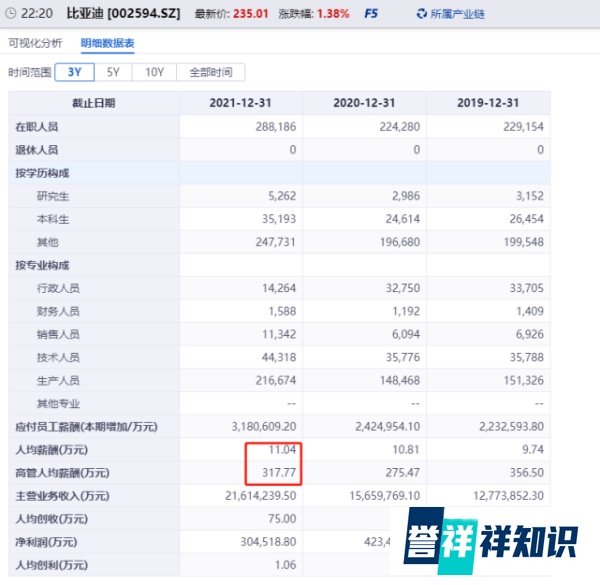Click the 财务人员 value 1,192
The width and height of the screenshot is (600, 585).
coord(406,311)
